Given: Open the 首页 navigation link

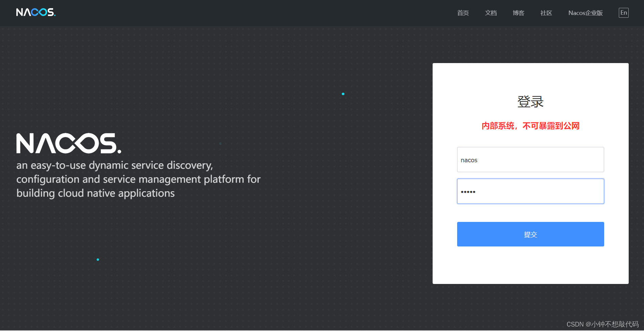Looking at the screenshot, I should [x=463, y=13].
